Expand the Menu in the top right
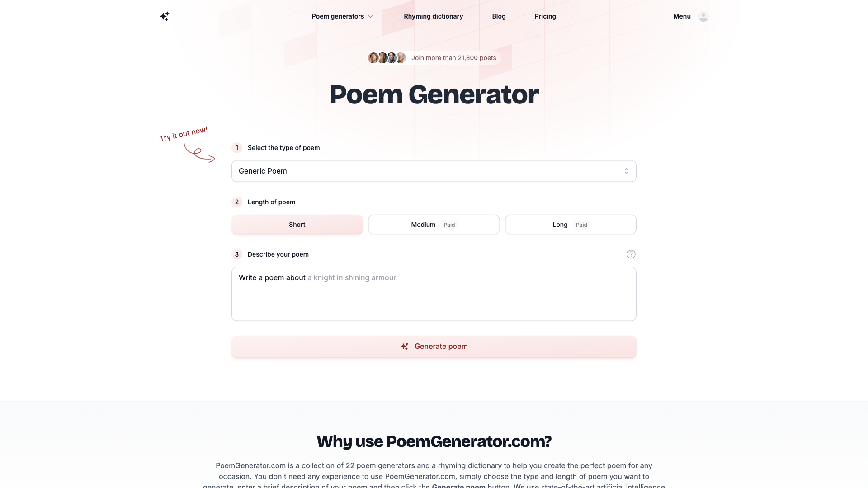The width and height of the screenshot is (868, 488). [x=682, y=16]
